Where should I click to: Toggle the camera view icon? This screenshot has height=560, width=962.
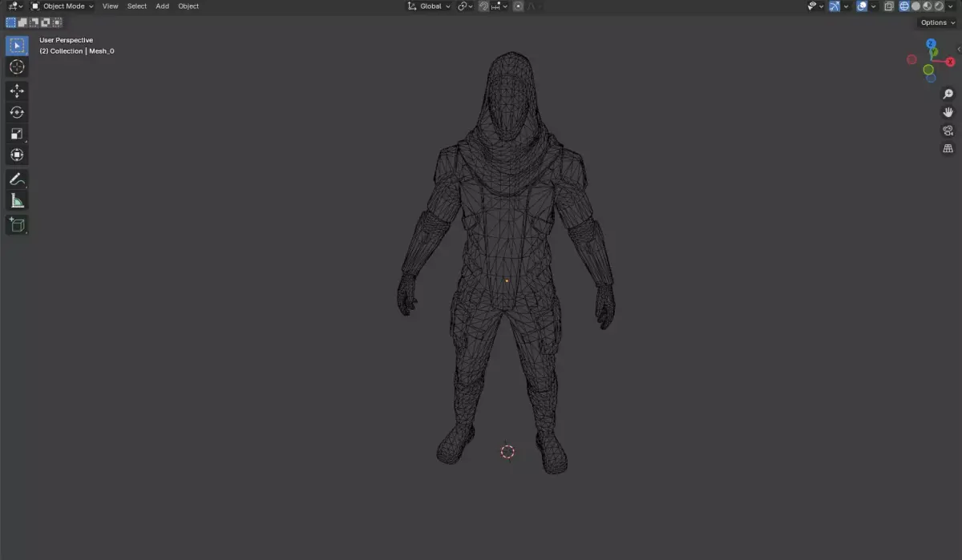948,131
